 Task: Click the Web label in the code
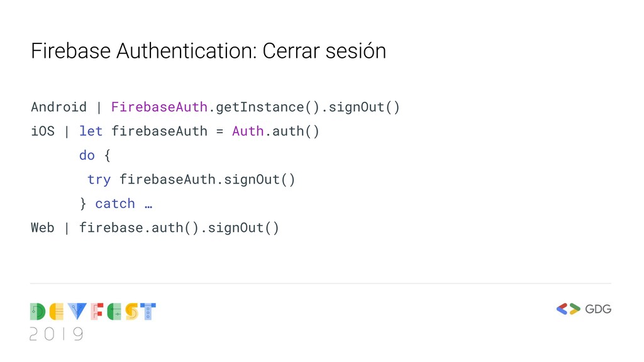(43, 228)
